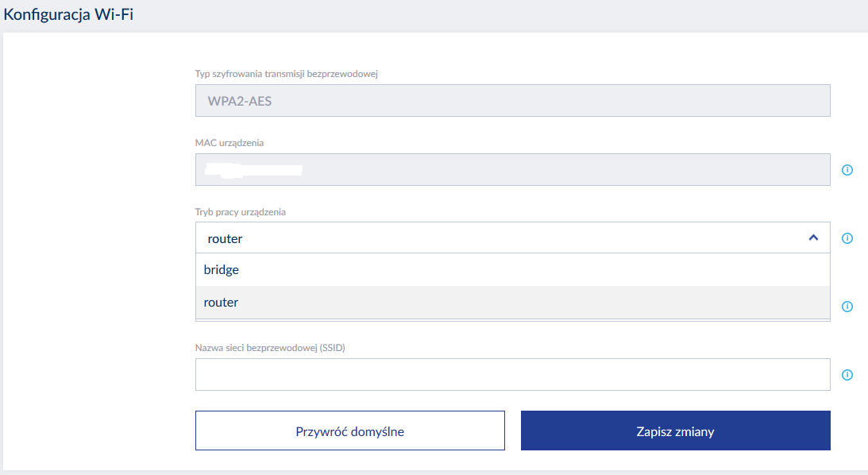This screenshot has height=475, width=868.
Task: Click info icon next to highlighted router option
Action: (x=847, y=307)
